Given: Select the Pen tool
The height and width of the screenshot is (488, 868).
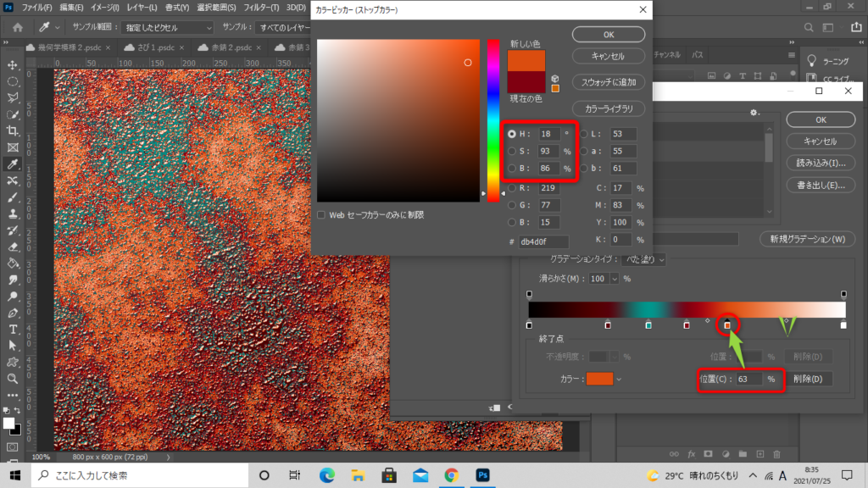Looking at the screenshot, I should pyautogui.click(x=12, y=313).
